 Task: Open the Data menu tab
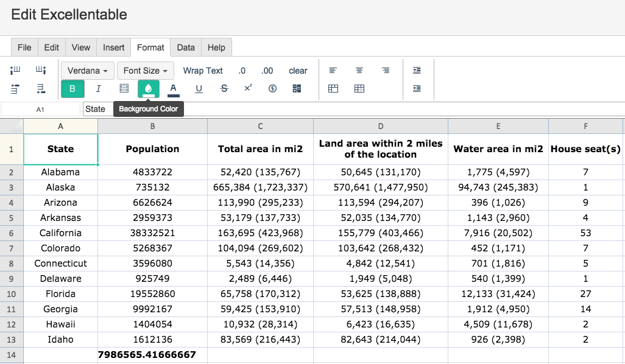tap(186, 47)
